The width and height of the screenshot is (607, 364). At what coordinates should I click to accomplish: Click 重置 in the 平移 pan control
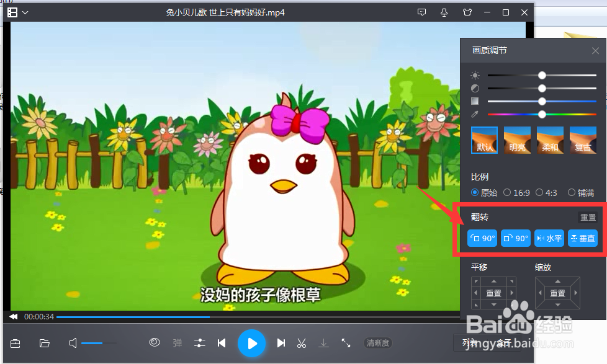[x=493, y=293]
